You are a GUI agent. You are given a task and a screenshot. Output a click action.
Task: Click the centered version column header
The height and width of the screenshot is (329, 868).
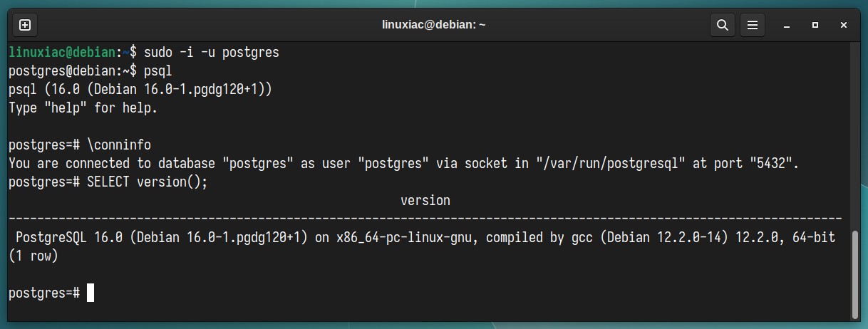[425, 201]
